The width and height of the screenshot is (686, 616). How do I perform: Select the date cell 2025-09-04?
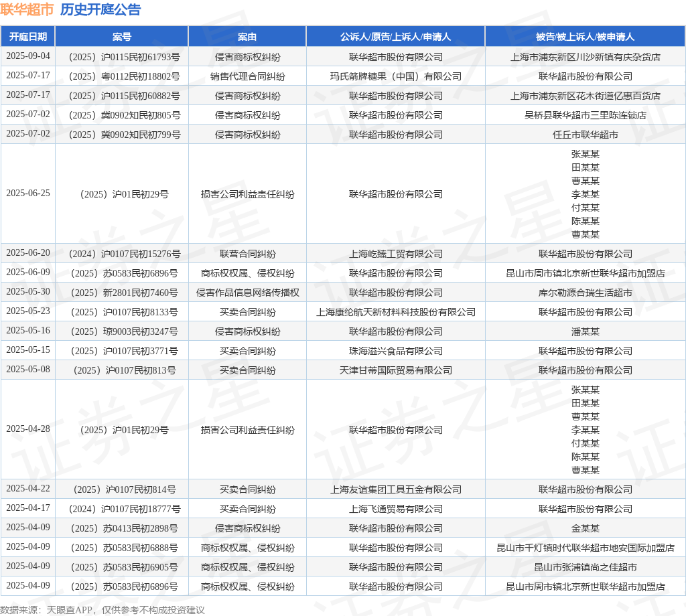[x=28, y=56]
